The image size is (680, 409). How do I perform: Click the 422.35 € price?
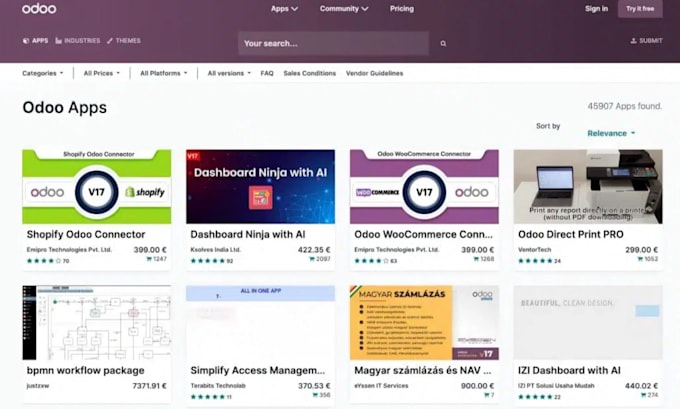[314, 250]
